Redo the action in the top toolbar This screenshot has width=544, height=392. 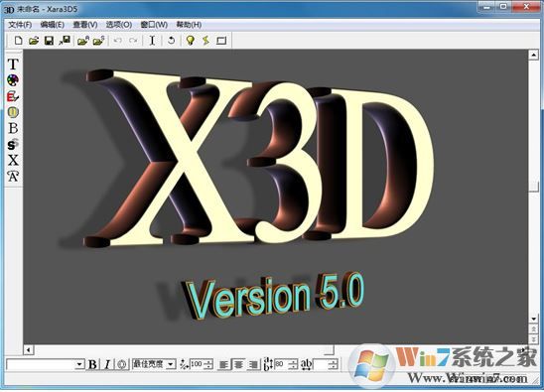tap(133, 41)
